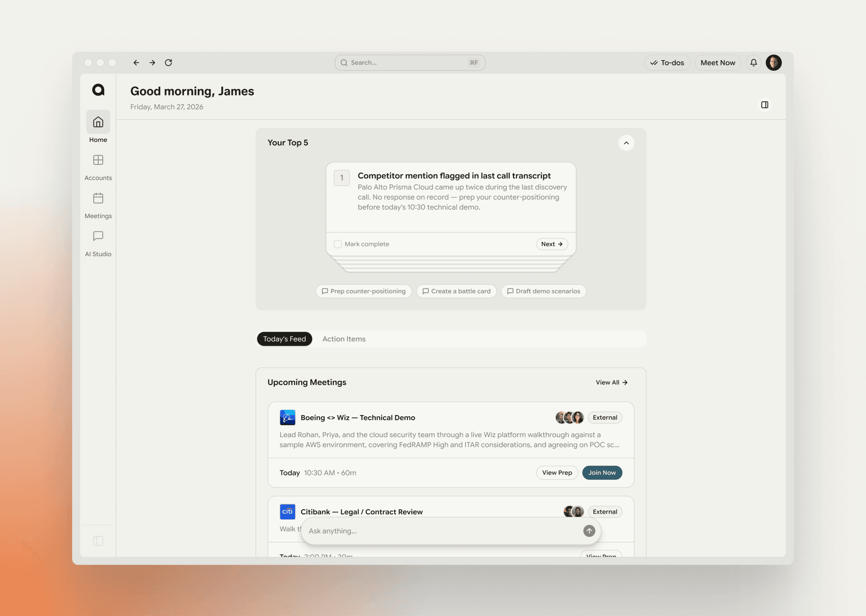
Task: Click the app logo in sidebar
Action: 98,90
